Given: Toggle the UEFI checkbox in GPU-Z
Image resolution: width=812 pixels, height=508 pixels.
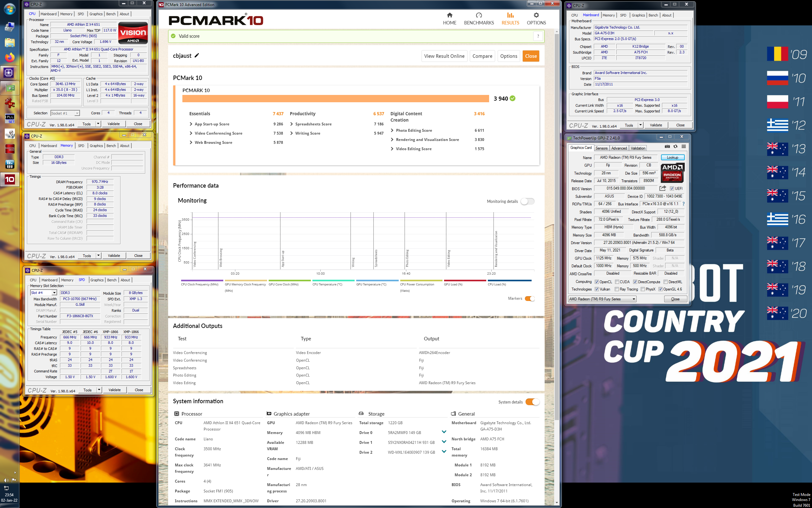Looking at the screenshot, I should 672,189.
